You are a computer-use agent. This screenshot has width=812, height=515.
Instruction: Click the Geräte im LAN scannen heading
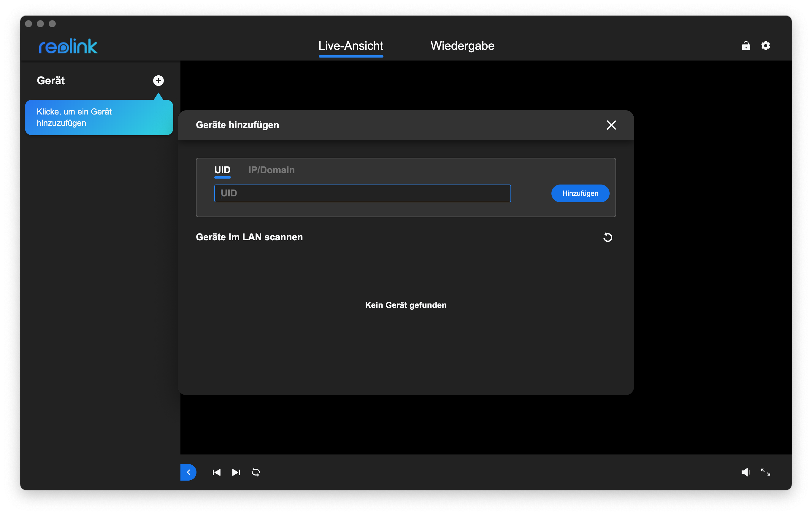(249, 237)
